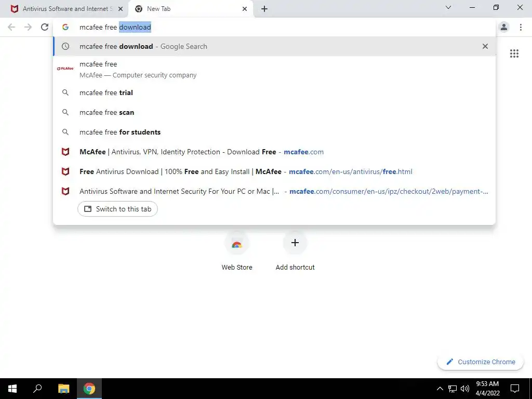The image size is (532, 399).
Task: Open the taskbar clock and date
Action: coord(487,389)
